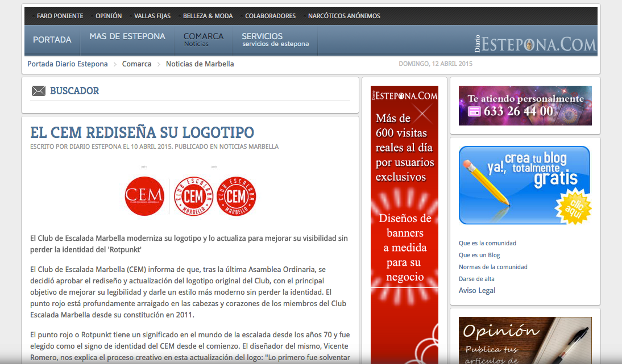The width and height of the screenshot is (622, 364).
Task: Open the Opinión banner with pen image
Action: (525, 340)
